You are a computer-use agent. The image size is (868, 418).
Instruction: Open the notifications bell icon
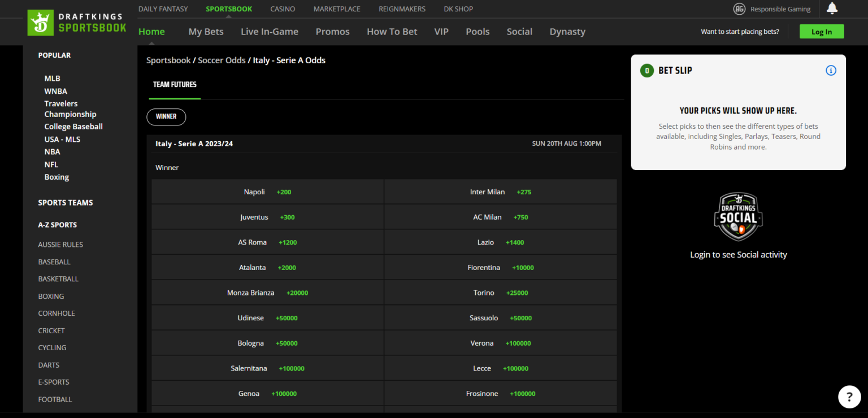click(832, 8)
